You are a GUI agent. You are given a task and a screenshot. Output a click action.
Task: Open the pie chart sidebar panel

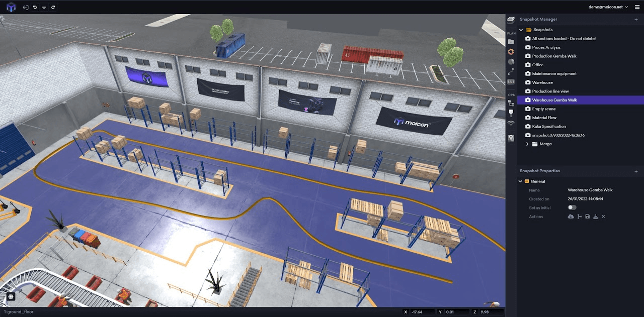(x=511, y=62)
